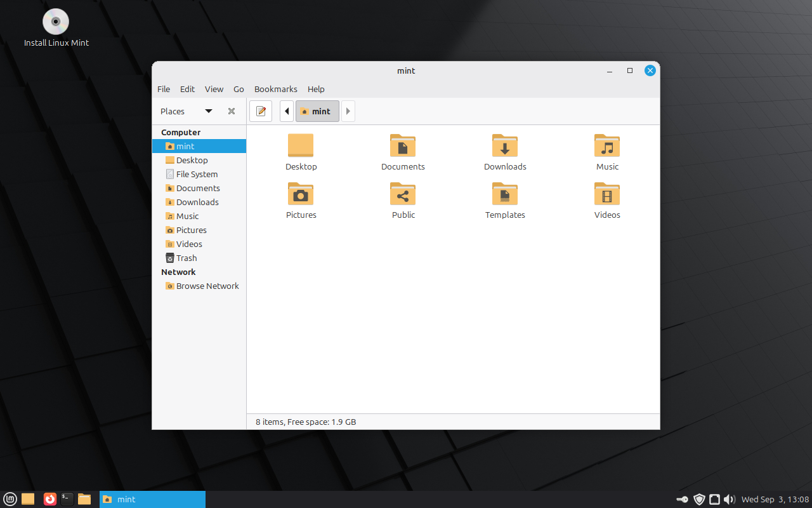
Task: Launch Terminal from the taskbar
Action: 67,499
